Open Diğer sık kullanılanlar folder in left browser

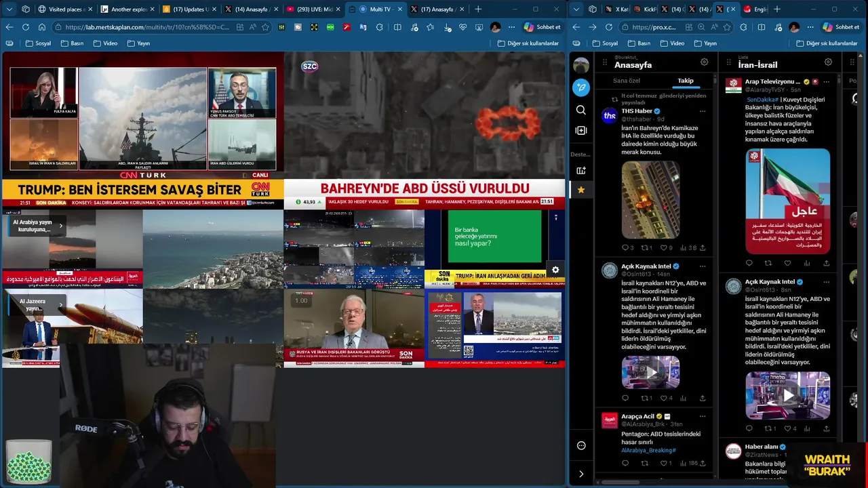click(528, 43)
